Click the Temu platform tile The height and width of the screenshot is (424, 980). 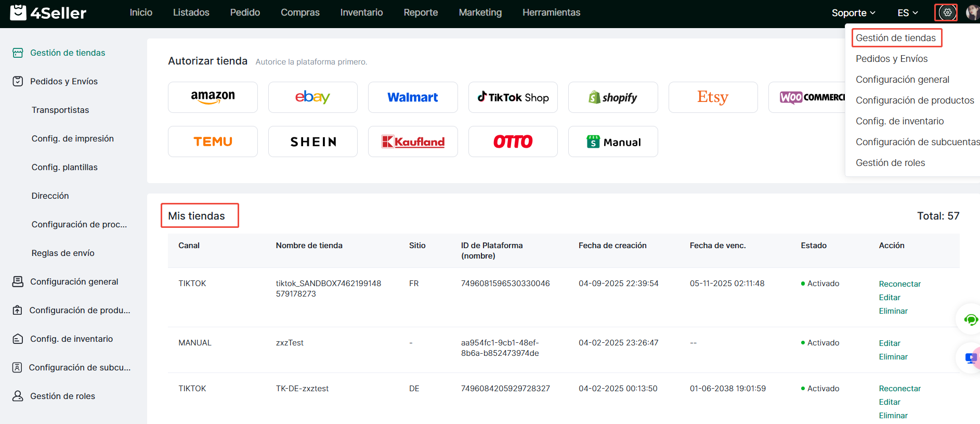[213, 142]
